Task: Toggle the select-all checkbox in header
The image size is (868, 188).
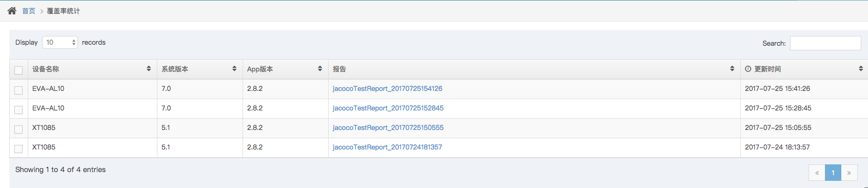Action: (x=18, y=70)
